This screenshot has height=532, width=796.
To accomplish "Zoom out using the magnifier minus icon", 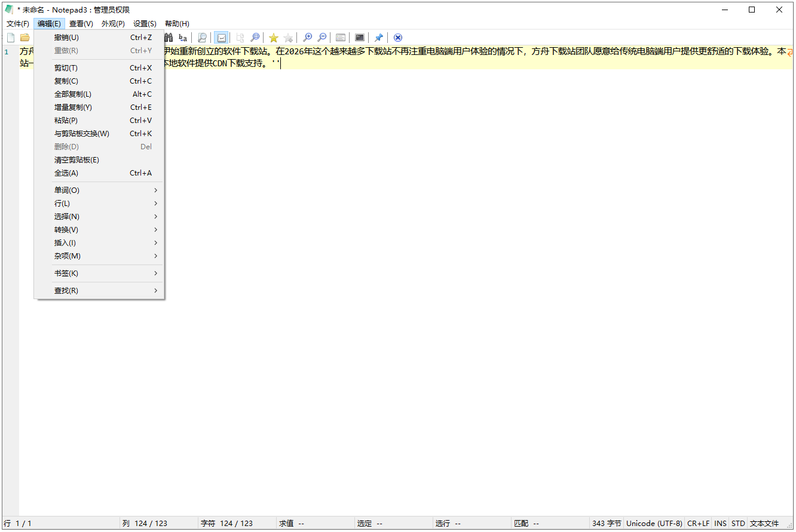I will [x=322, y=37].
